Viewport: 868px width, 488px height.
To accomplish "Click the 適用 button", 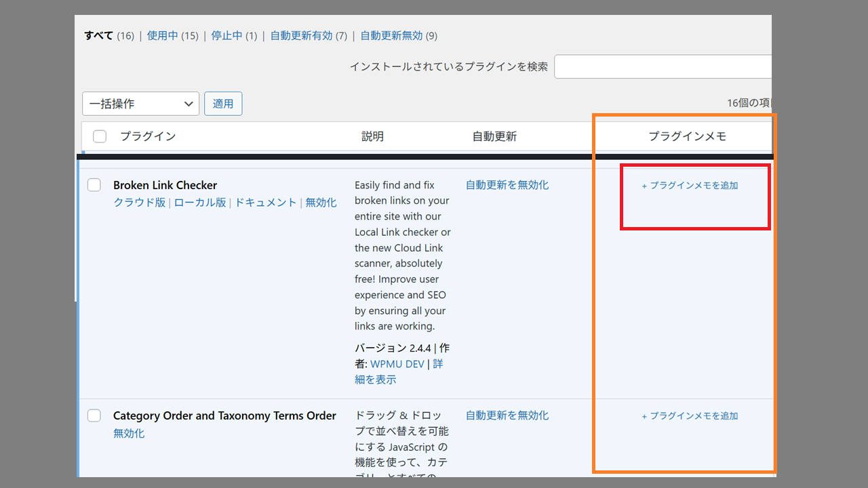I will pos(223,104).
